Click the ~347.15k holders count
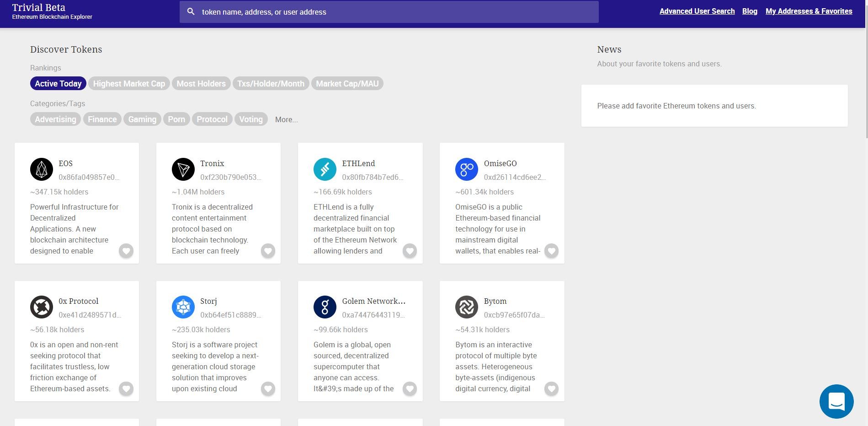The height and width of the screenshot is (426, 868). 59,192
